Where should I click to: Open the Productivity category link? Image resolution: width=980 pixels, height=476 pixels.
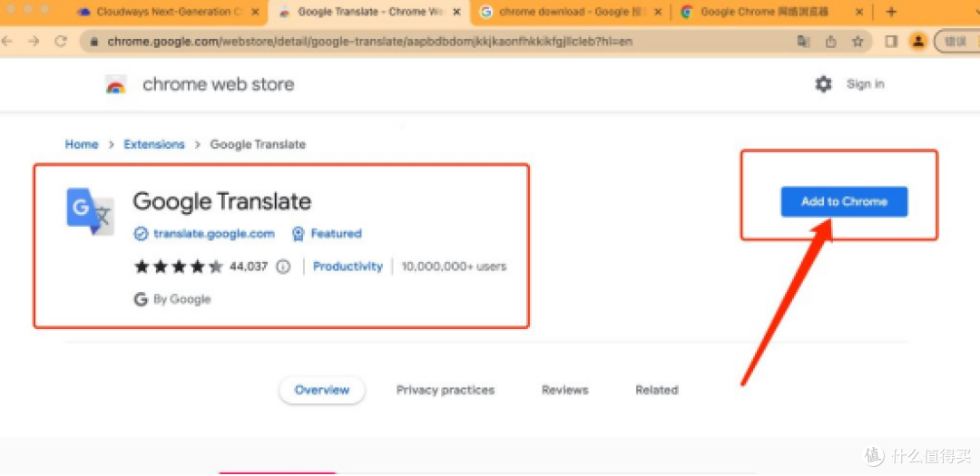(348, 267)
